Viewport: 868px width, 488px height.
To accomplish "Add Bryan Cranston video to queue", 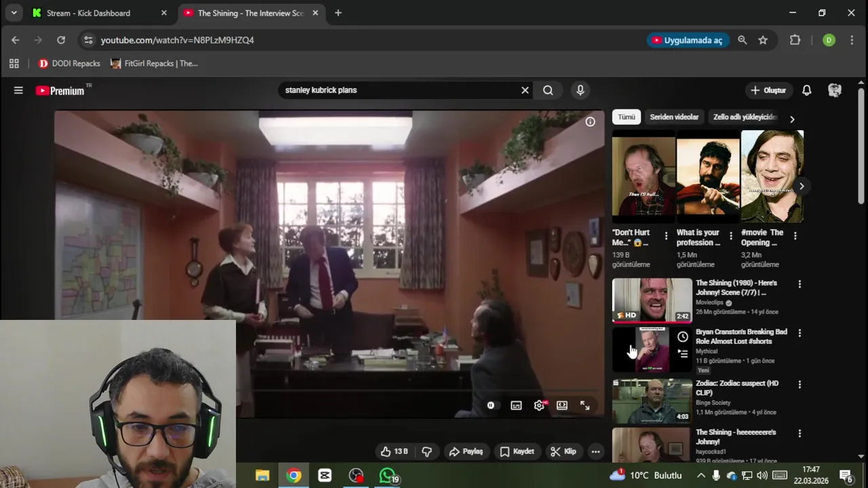I will pyautogui.click(x=683, y=353).
